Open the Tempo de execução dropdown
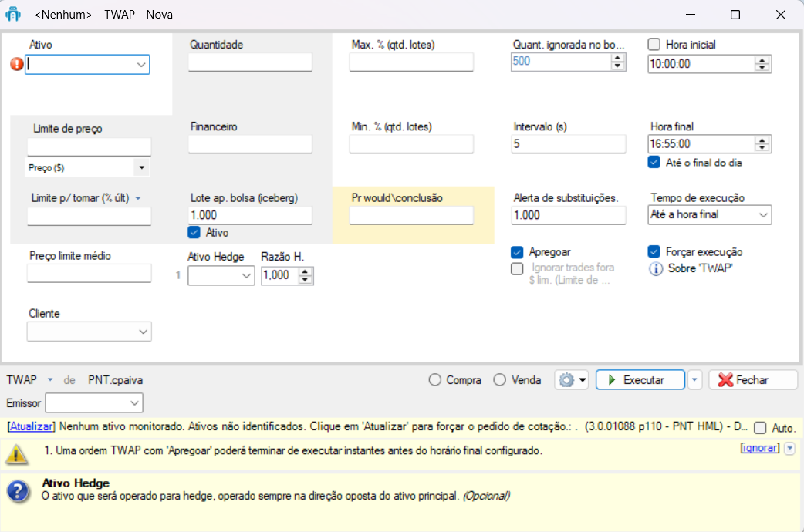 [x=710, y=215]
